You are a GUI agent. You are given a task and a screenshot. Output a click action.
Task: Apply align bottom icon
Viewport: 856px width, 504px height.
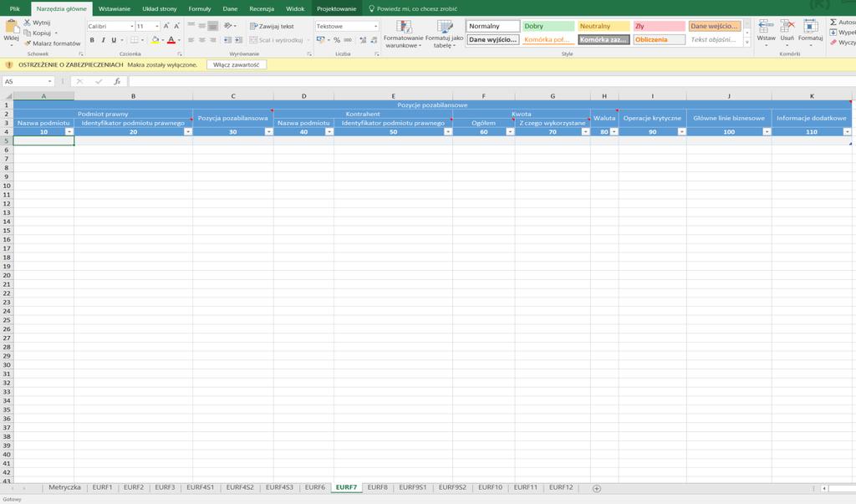pyautogui.click(x=213, y=26)
